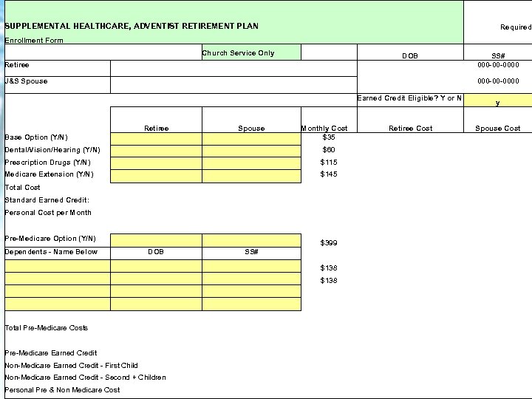532x399 pixels.
Task: Click the Personal Cost per Month label
Action: 48,212
